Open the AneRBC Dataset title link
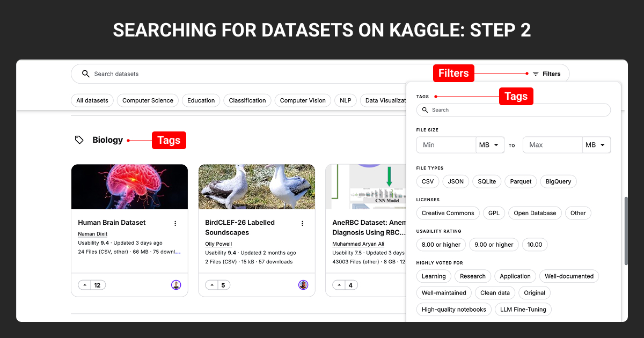 point(369,227)
